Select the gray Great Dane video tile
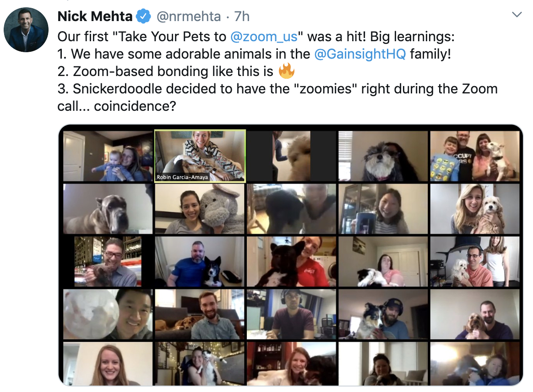This screenshot has width=533, height=392. click(x=108, y=209)
